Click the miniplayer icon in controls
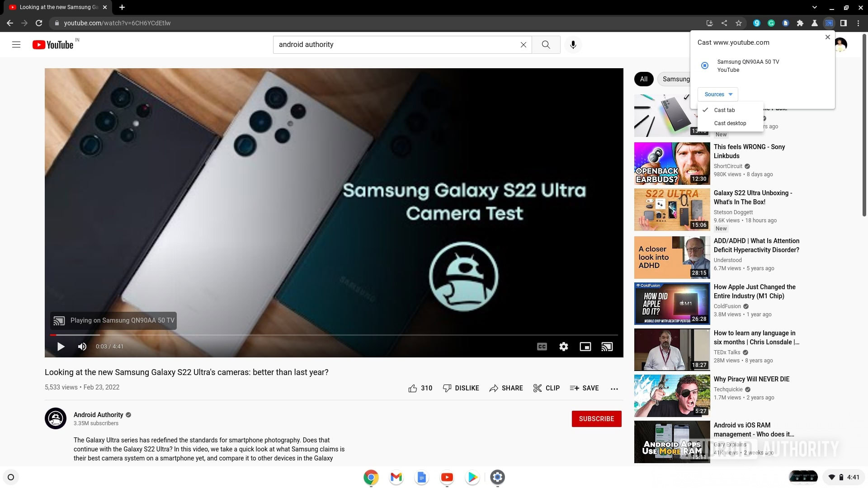Screen dimensions: 868x488 point(585,346)
